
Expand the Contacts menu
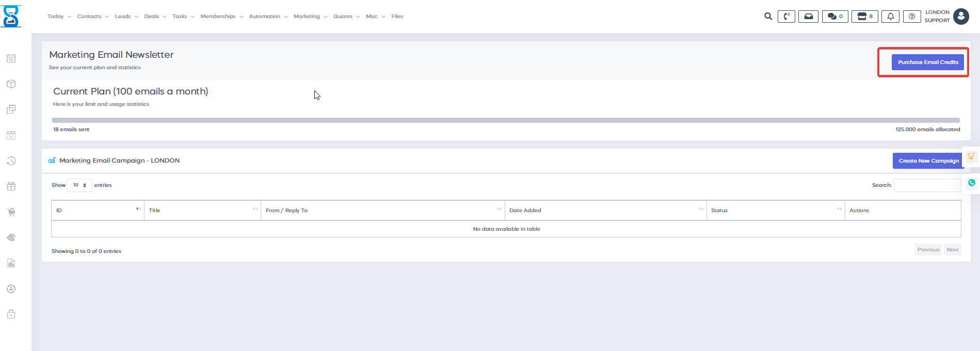(x=93, y=17)
